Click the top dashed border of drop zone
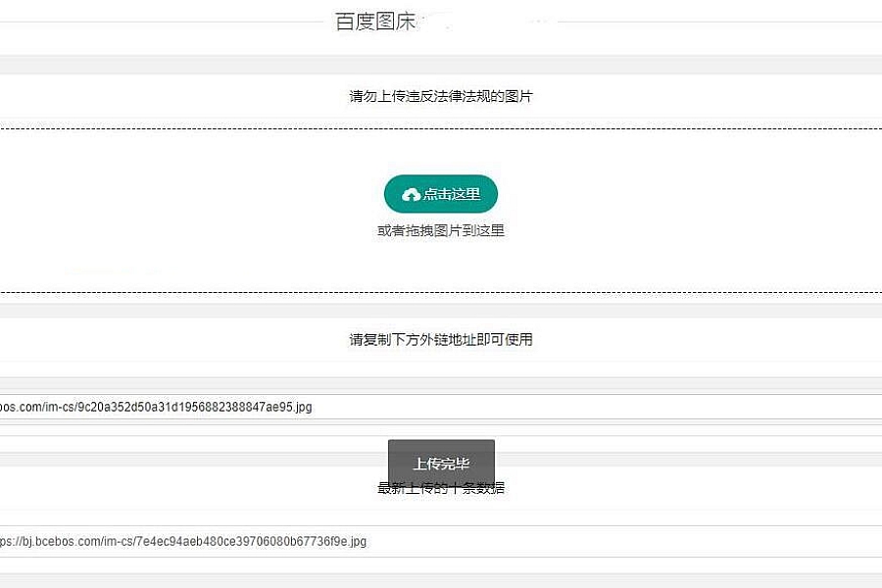 click(x=196, y=128)
